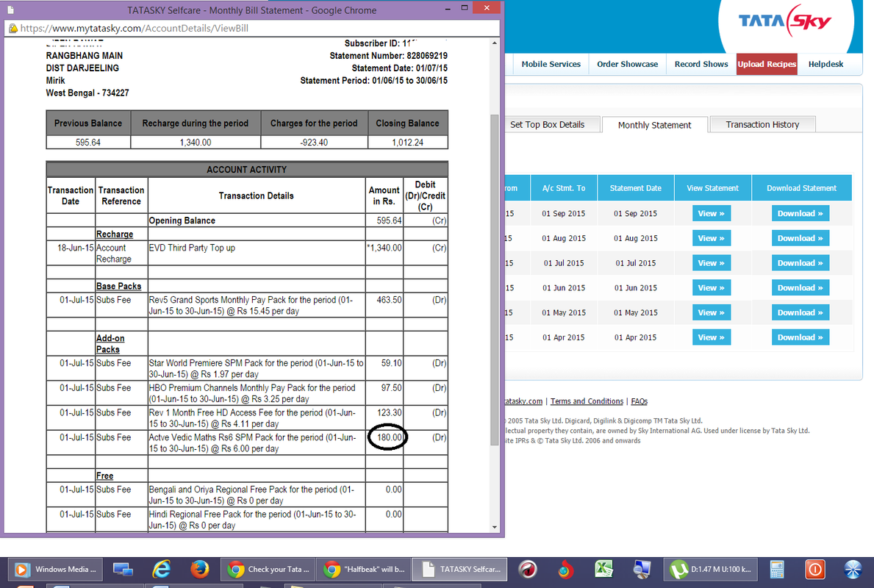Click the 'ACCOUNT ACTIVITY' table header

[x=247, y=170]
